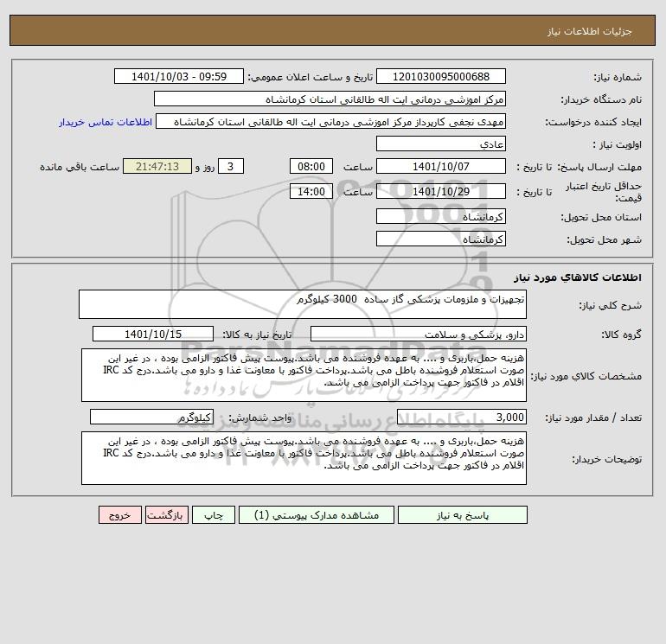666x644 pixels.
Task: Open اطلاعات تماس خریدار link
Action: pyautogui.click(x=106, y=122)
